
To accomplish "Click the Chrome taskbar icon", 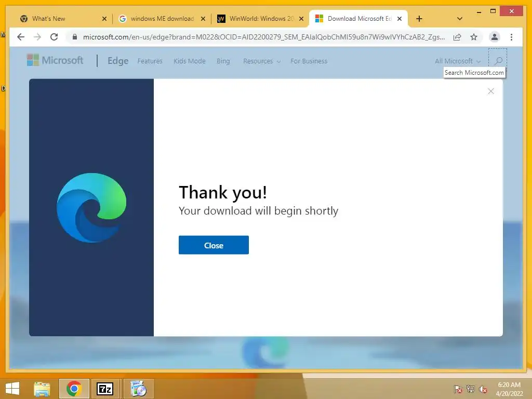I will [74, 389].
